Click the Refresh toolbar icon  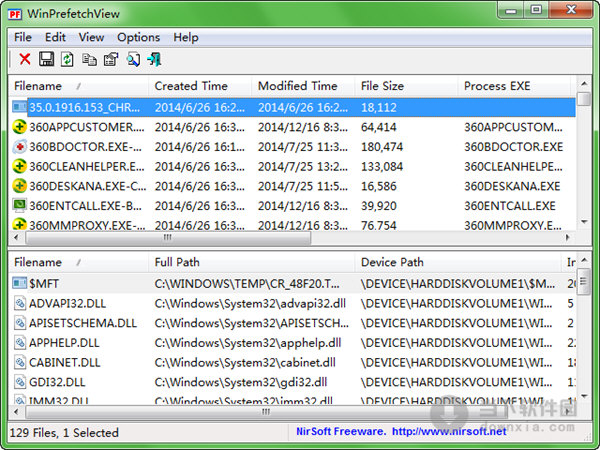point(67,59)
